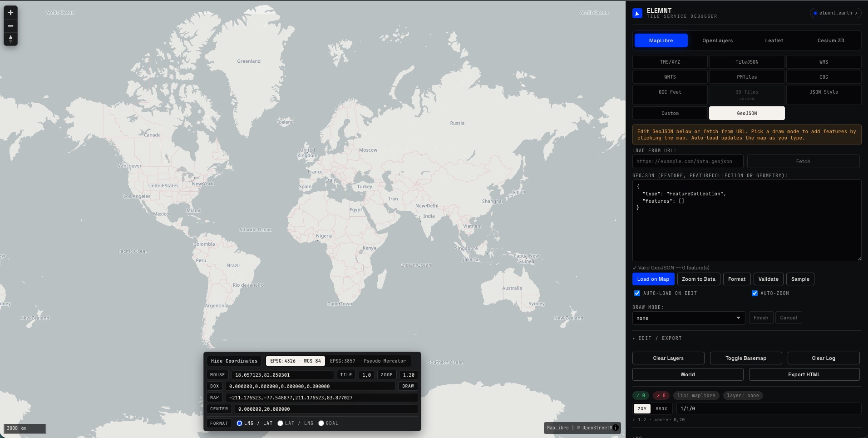Screen dimensions: 868x438
Task: Select the COG service type
Action: (824, 77)
